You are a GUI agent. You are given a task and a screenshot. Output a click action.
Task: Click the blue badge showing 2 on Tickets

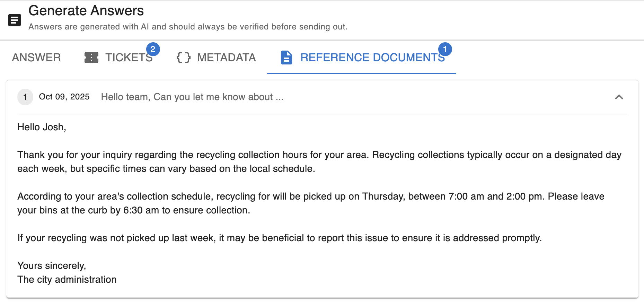pos(153,49)
